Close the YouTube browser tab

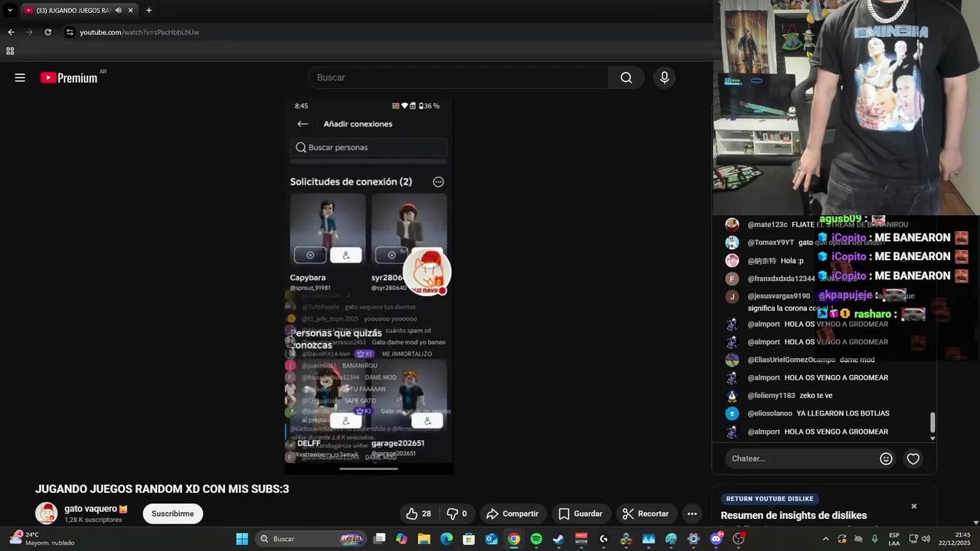(131, 10)
